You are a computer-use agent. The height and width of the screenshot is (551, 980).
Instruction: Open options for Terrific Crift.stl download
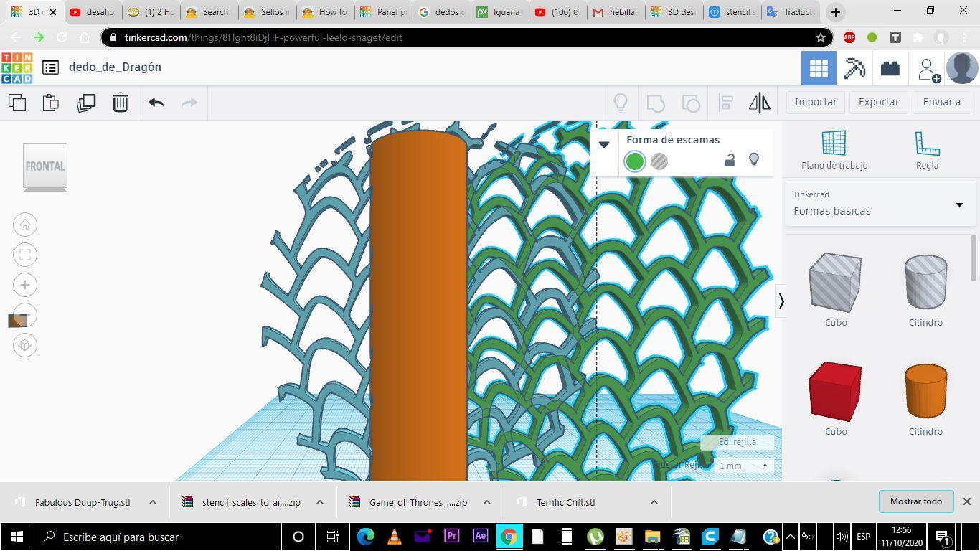point(654,502)
